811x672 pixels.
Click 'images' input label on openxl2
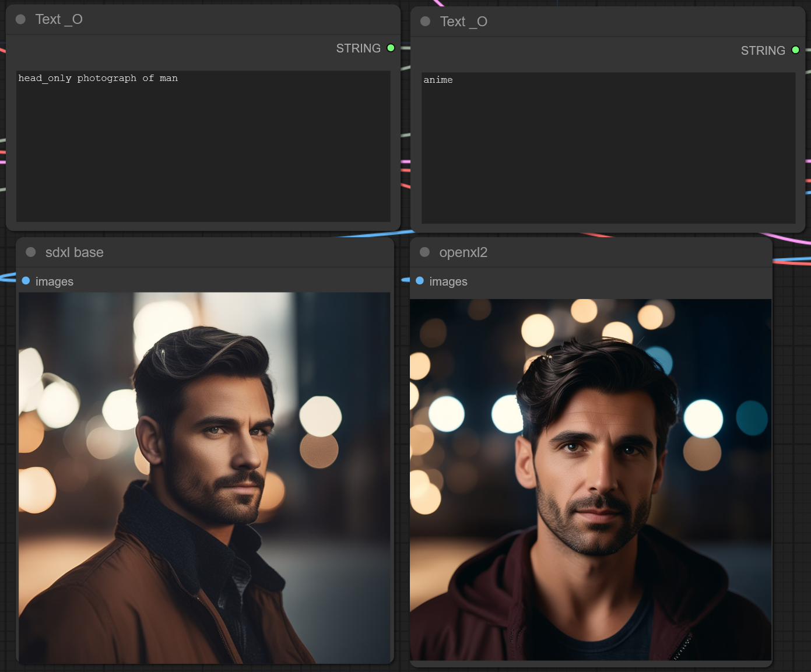point(448,282)
